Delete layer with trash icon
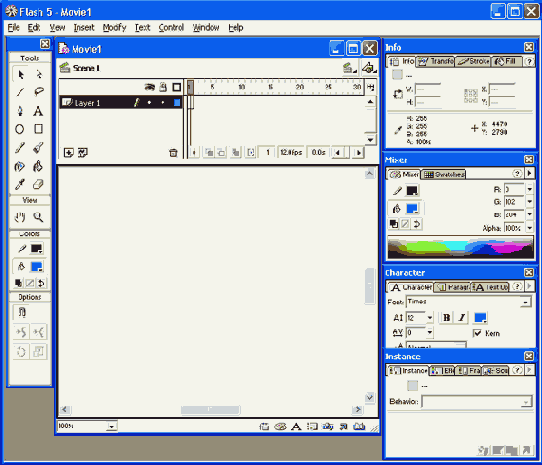The height and width of the screenshot is (465, 542). click(173, 152)
